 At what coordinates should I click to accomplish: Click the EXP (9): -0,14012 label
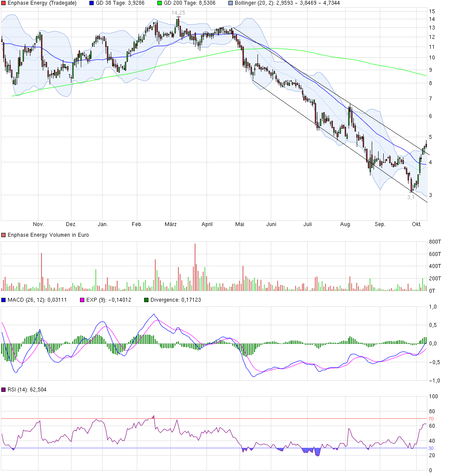tap(109, 300)
